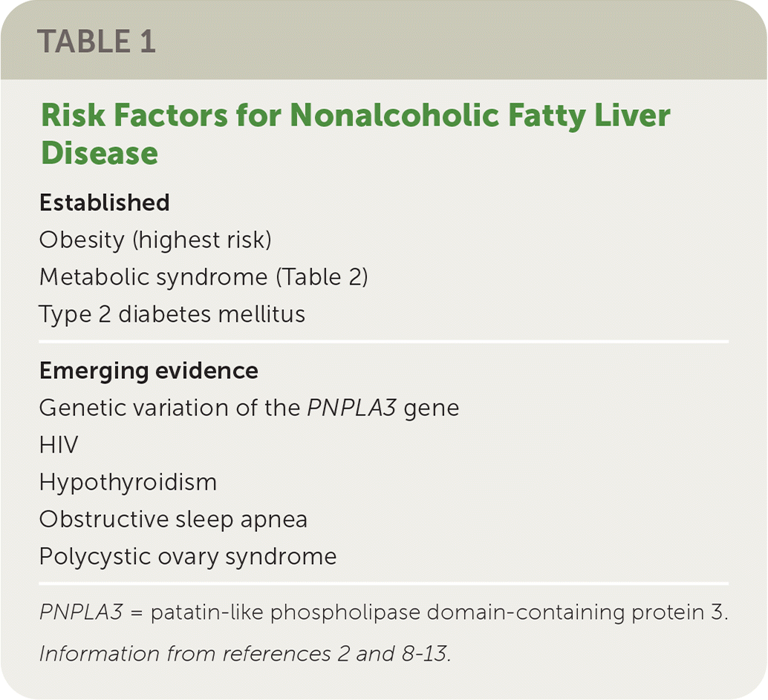
Task: Click the "TABLE 1" header label
Action: 96,42
